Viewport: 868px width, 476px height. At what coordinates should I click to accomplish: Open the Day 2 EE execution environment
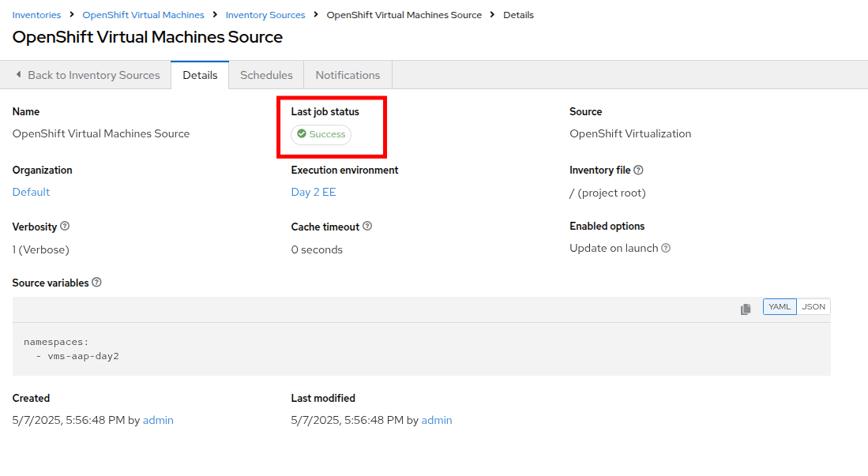pyautogui.click(x=314, y=192)
